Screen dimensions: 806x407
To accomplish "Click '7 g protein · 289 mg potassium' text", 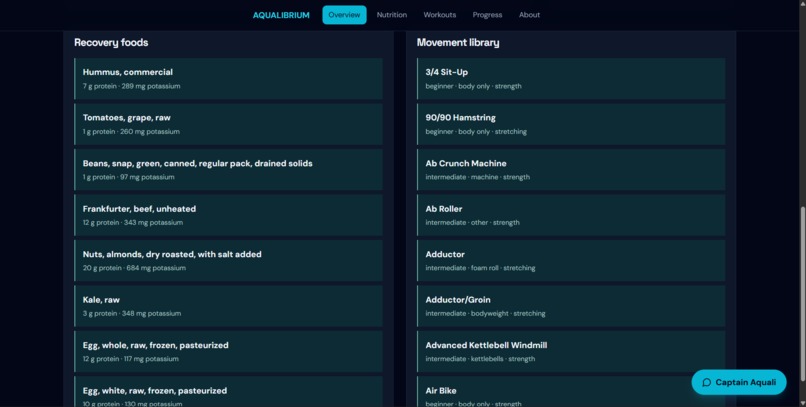I will [x=132, y=86].
